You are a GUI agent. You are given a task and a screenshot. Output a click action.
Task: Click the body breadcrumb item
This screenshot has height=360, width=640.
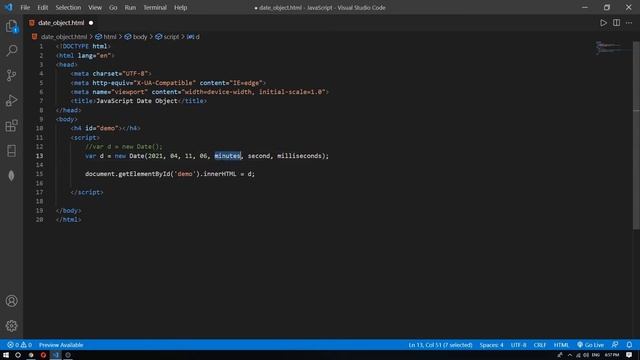click(140, 37)
